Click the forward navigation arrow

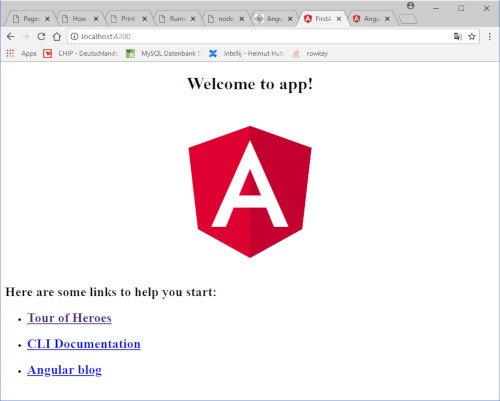coord(26,36)
